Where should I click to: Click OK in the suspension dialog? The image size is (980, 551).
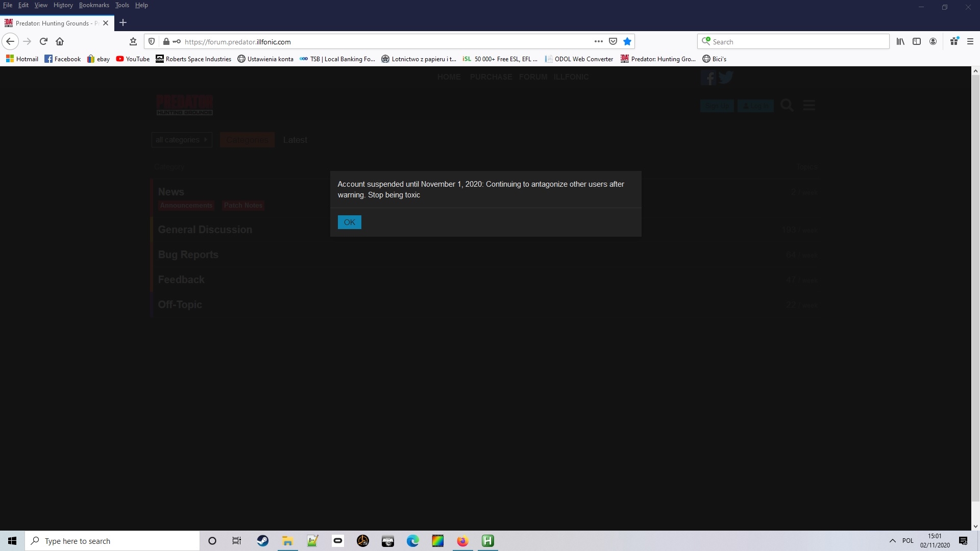click(x=349, y=222)
